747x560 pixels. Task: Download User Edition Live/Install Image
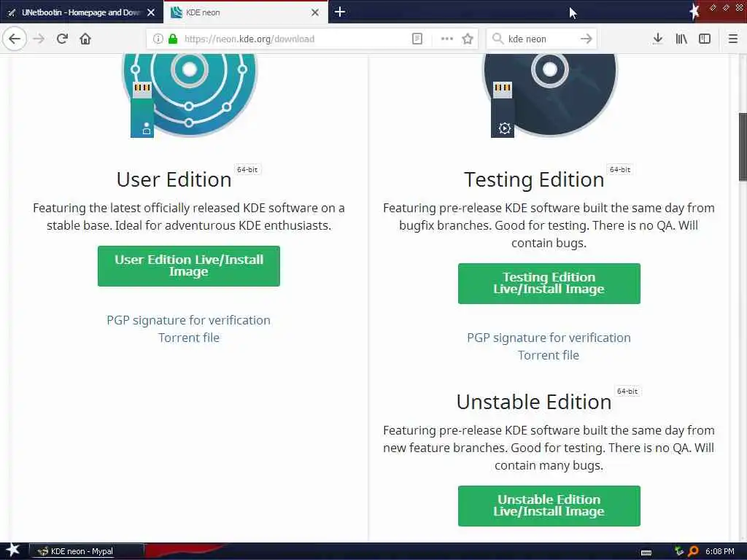(x=189, y=265)
